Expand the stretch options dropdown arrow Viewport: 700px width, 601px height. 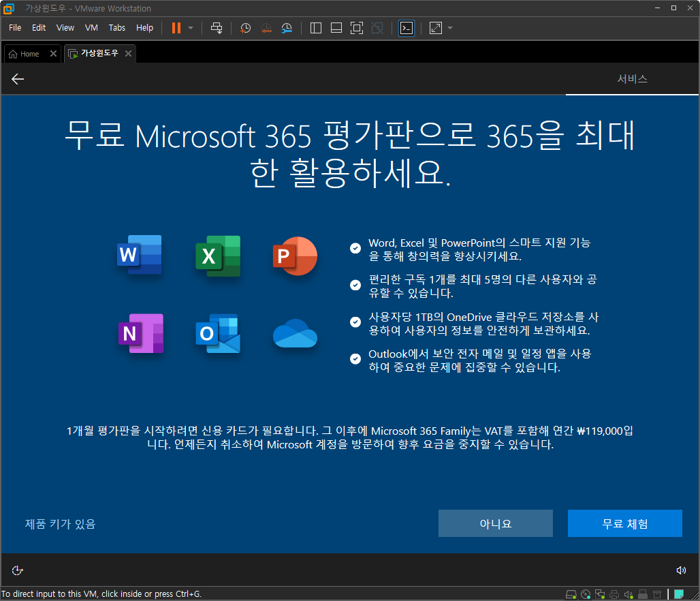tap(450, 28)
